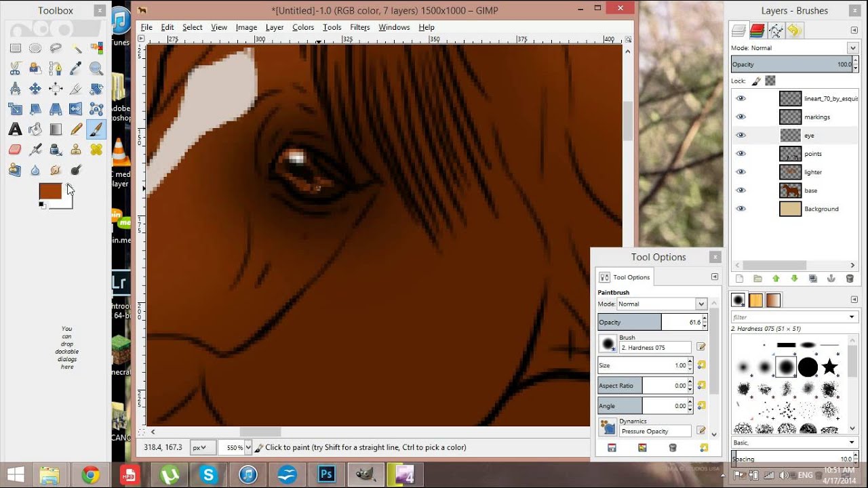Screen dimensions: 868x488
Task: Select the Smudge tool
Action: tap(56, 170)
